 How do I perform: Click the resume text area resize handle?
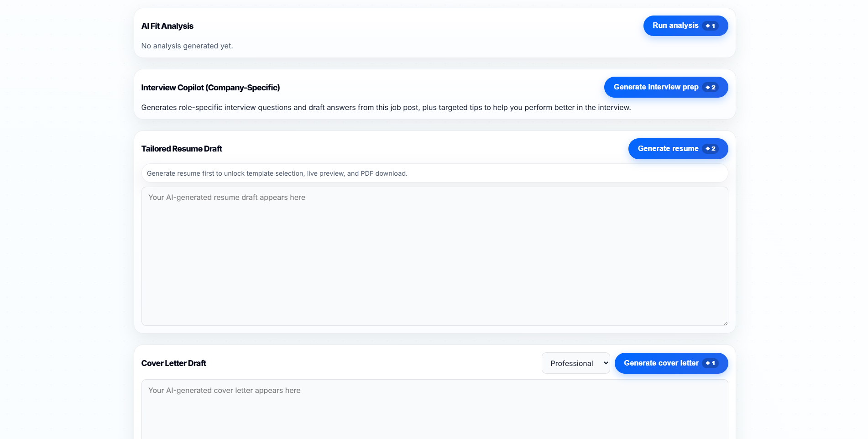pos(725,323)
